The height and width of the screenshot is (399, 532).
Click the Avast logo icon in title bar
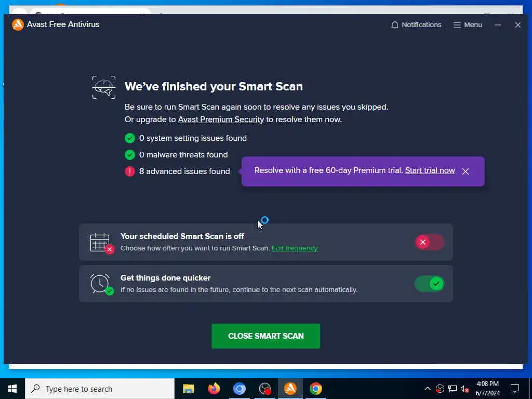point(18,24)
